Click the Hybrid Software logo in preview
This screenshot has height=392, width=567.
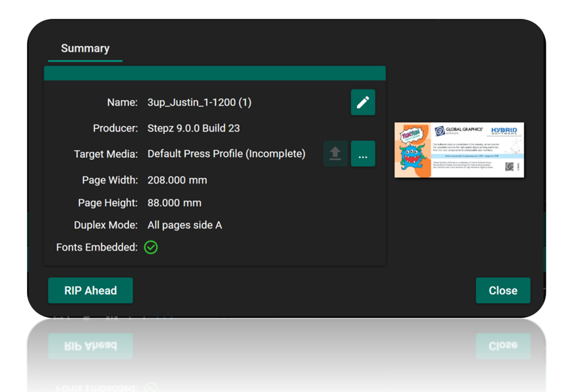click(x=504, y=131)
